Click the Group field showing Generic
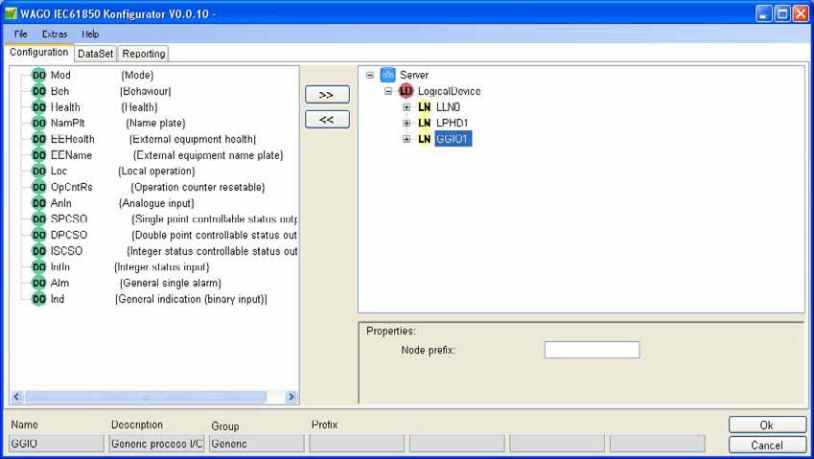Screen dimensions: 814x459 (257, 444)
